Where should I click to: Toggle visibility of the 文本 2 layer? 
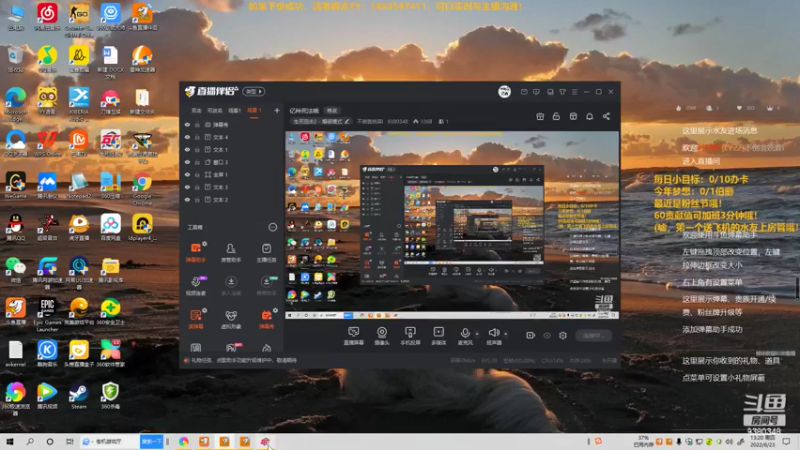187,200
